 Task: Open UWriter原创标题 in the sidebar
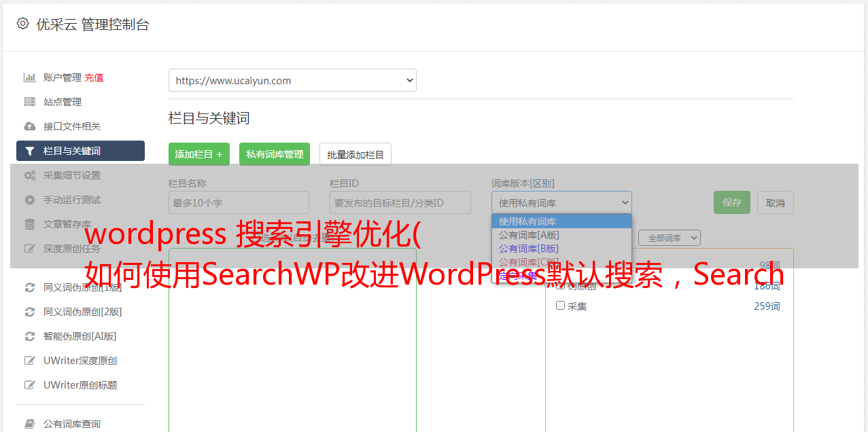click(80, 385)
